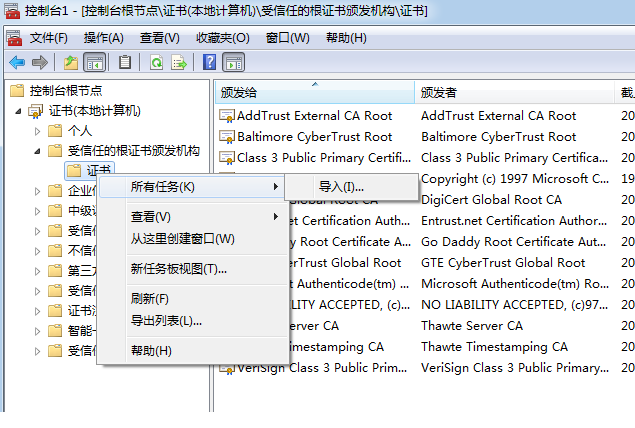Sort by the 颁发者 column header
Image resolution: width=635 pixels, height=428 pixels.
(x=514, y=92)
